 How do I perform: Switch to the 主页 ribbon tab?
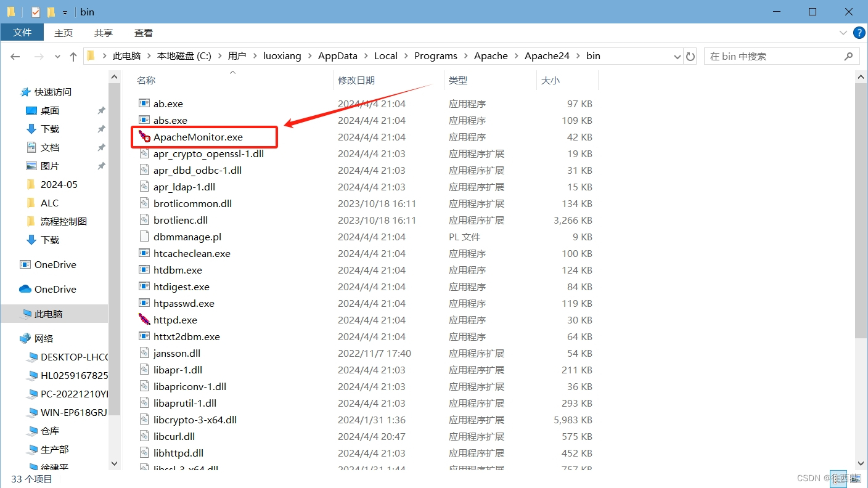tap(63, 33)
